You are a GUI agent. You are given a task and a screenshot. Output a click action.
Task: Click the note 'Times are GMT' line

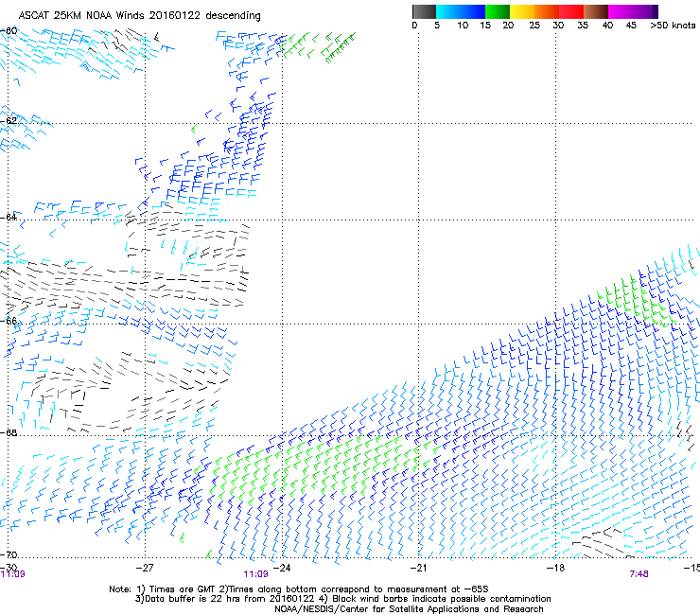[x=299, y=589]
